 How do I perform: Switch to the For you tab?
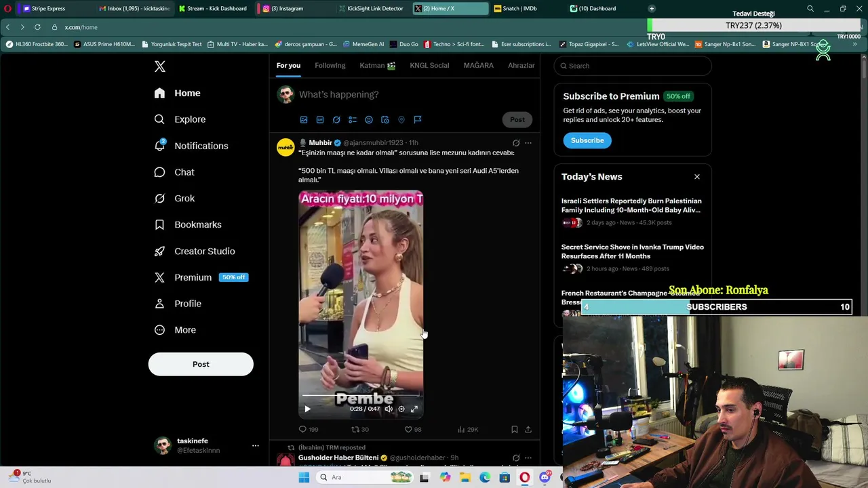coord(288,65)
